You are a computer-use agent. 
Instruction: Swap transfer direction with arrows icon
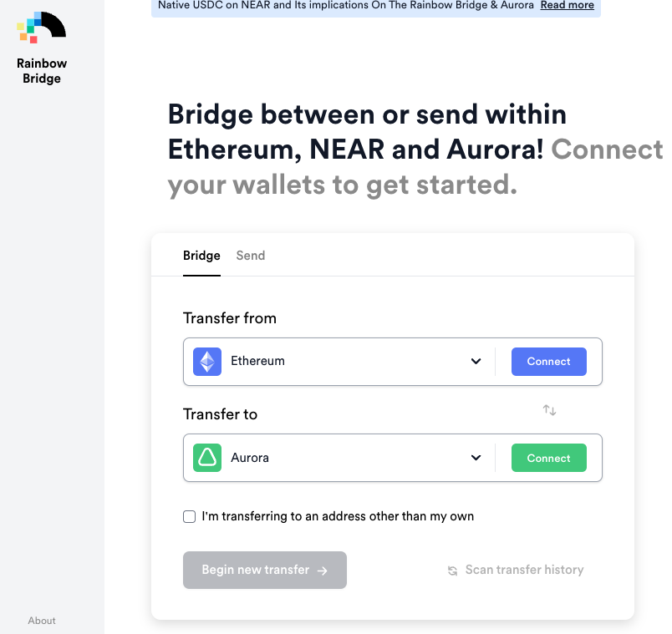(549, 410)
